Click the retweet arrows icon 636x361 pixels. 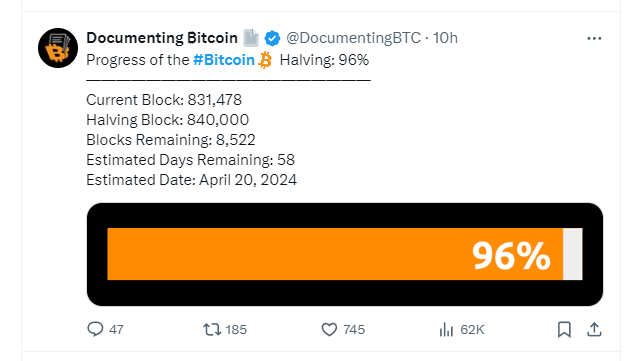(212, 329)
